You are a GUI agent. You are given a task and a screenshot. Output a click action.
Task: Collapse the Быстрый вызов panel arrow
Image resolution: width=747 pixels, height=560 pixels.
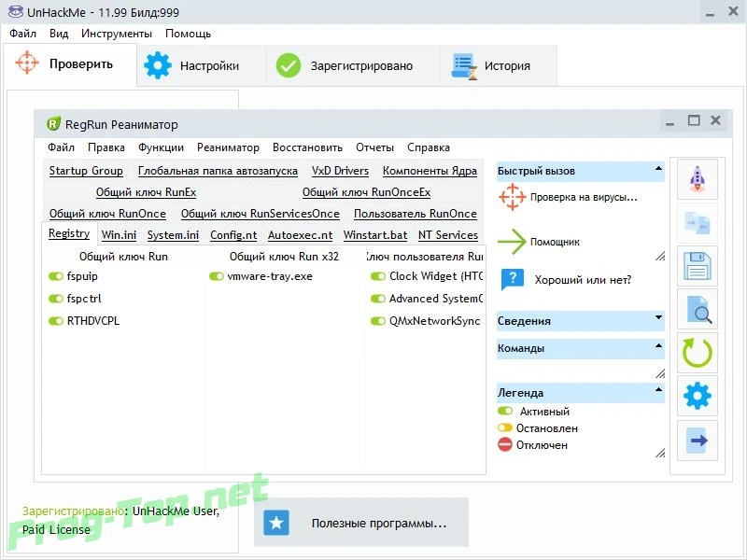[658, 168]
